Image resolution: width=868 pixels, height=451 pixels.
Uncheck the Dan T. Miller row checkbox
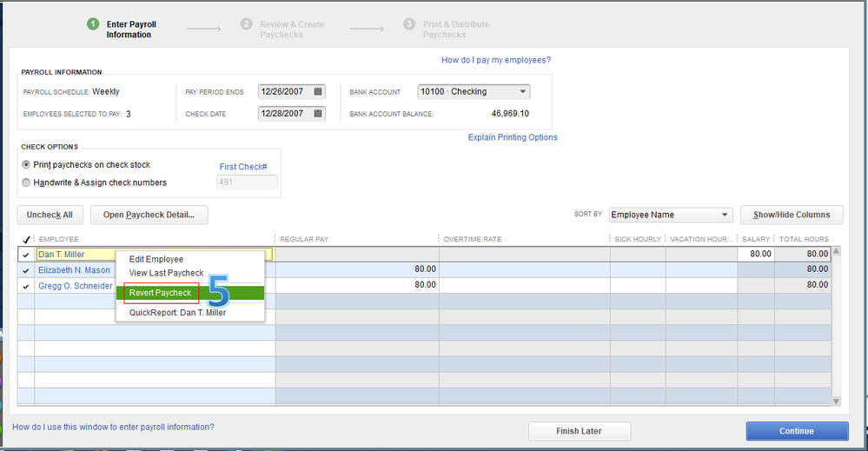click(x=26, y=255)
